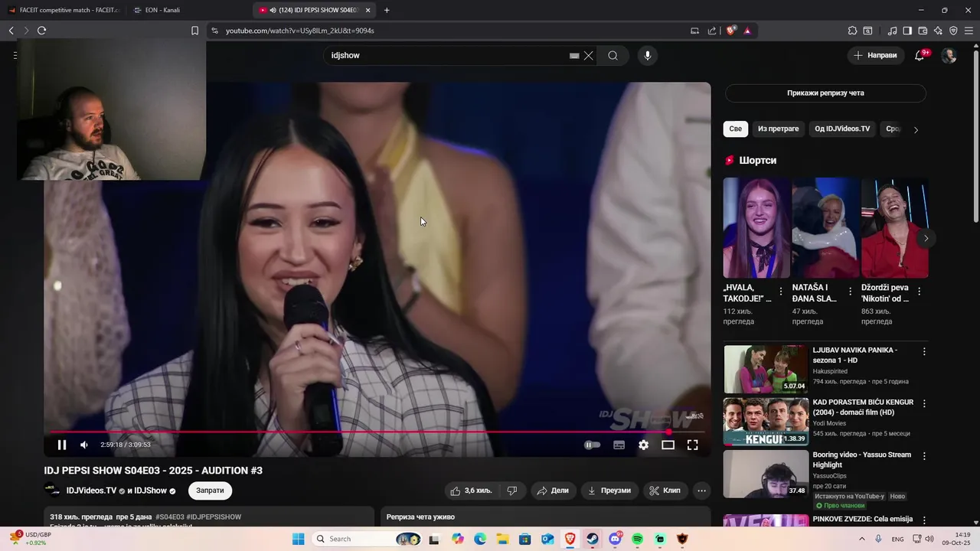The width and height of the screenshot is (980, 551).
Task: Click the Дели share button
Action: click(x=553, y=491)
